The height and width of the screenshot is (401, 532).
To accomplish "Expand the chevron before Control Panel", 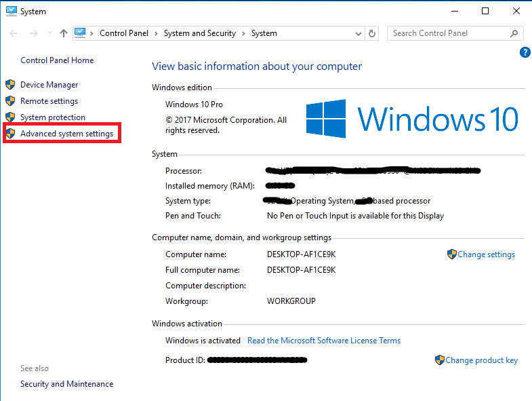I will [x=91, y=33].
